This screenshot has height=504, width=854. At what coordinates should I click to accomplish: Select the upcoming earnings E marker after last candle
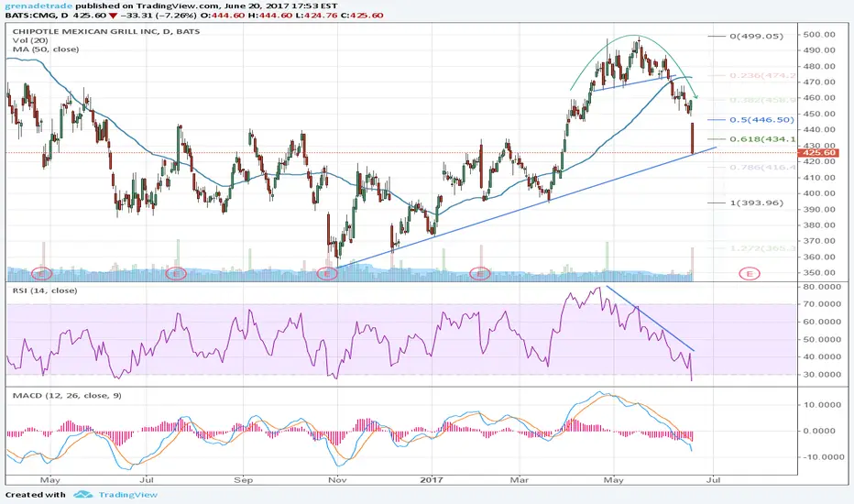click(x=750, y=274)
